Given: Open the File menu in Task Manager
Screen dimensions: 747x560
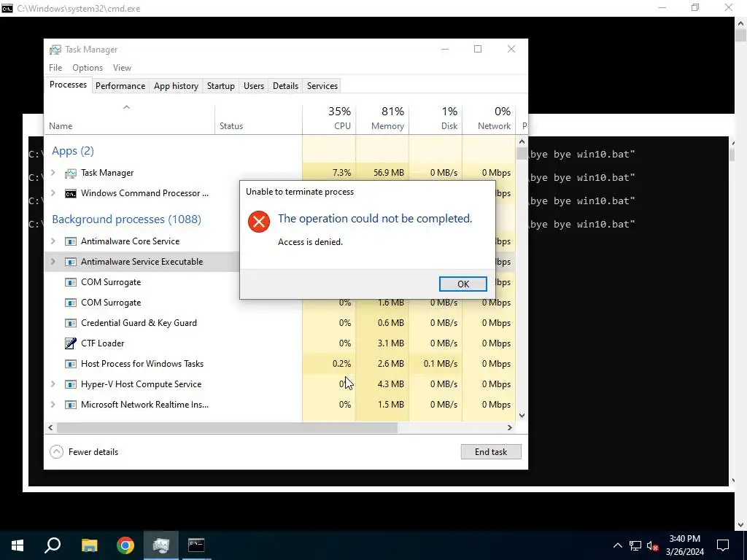Looking at the screenshot, I should click(55, 68).
